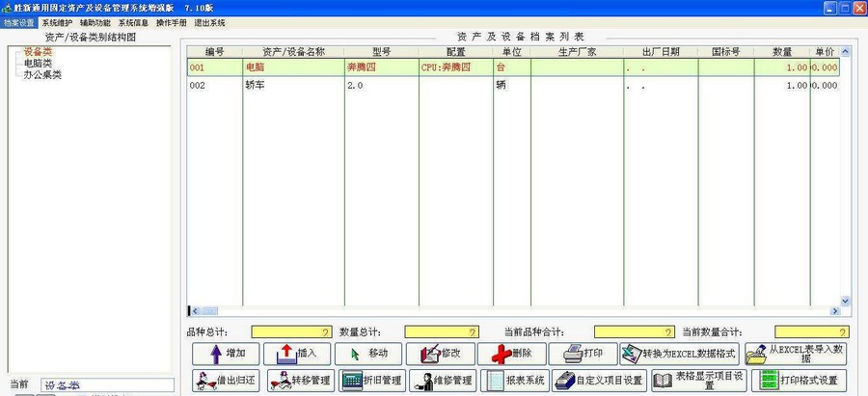Image resolution: width=868 pixels, height=396 pixels.
Task: Select the 电脑类 tree node
Action: (38, 64)
